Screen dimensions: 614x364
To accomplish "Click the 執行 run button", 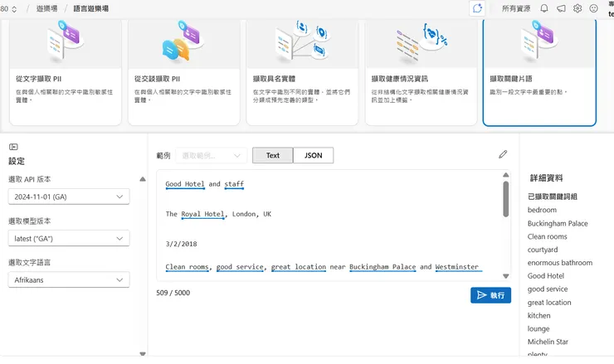I will [490, 295].
